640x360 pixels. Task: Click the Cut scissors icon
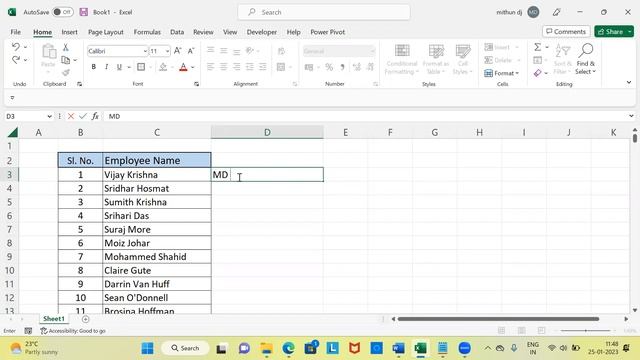pos(66,47)
